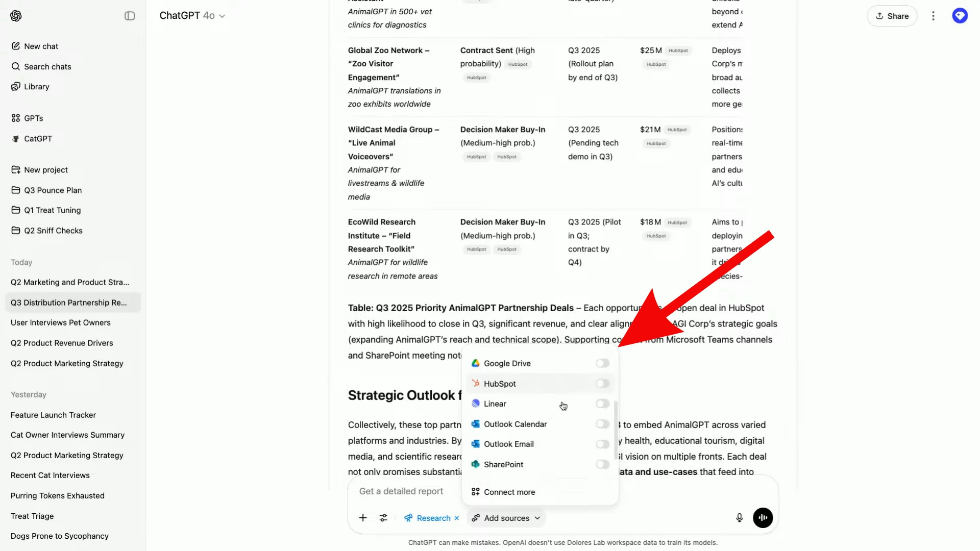Toggle the Linear source switch
The width and height of the screenshot is (980, 551).
pyautogui.click(x=602, y=404)
